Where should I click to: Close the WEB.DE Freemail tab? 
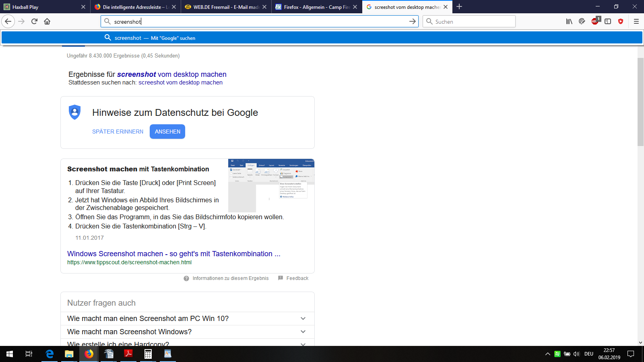click(x=264, y=7)
